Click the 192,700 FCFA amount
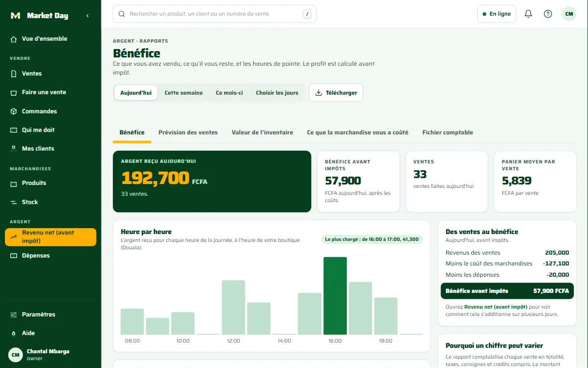The width and height of the screenshot is (588, 368). click(x=164, y=178)
